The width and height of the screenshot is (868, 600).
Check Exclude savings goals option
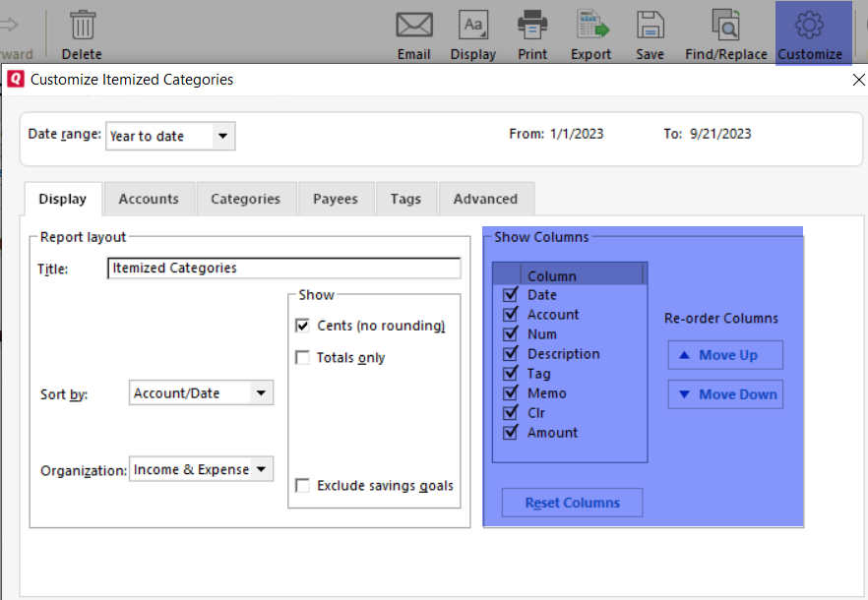point(303,486)
